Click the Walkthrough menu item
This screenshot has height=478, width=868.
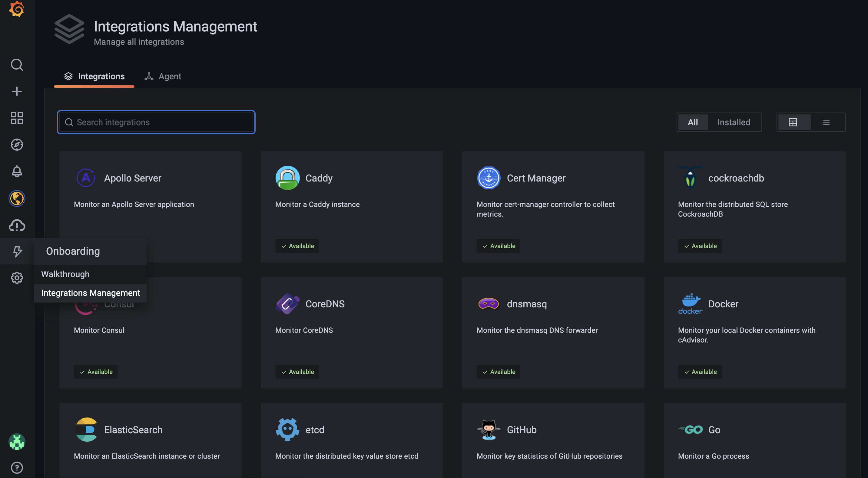point(65,274)
